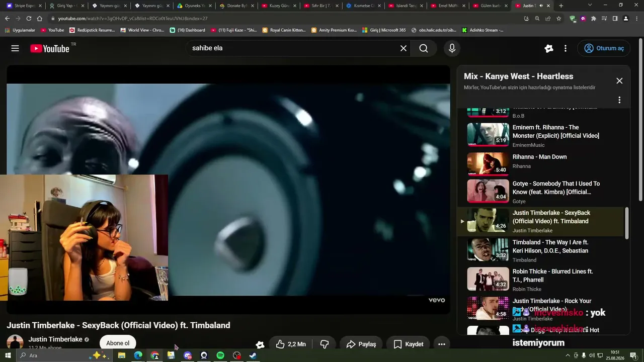
Task: Open the YouTube hamburger guide menu
Action: click(15, 48)
